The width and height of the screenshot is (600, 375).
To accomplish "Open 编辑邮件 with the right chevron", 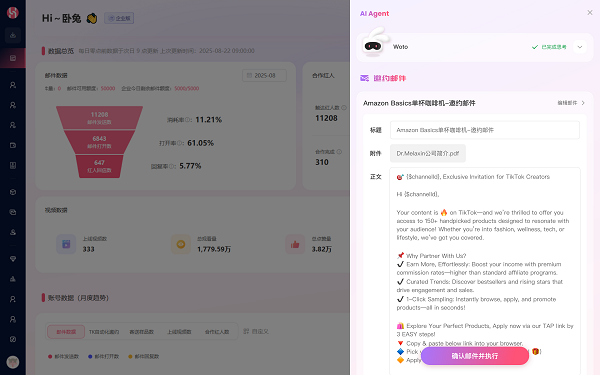I will click(x=571, y=103).
